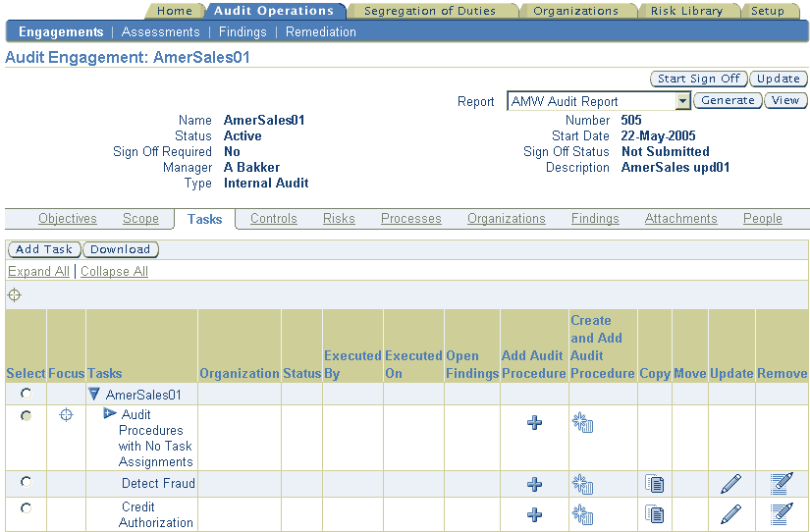Image resolution: width=810 pixels, height=532 pixels.
Task: Open the Home tab
Action: tap(175, 11)
